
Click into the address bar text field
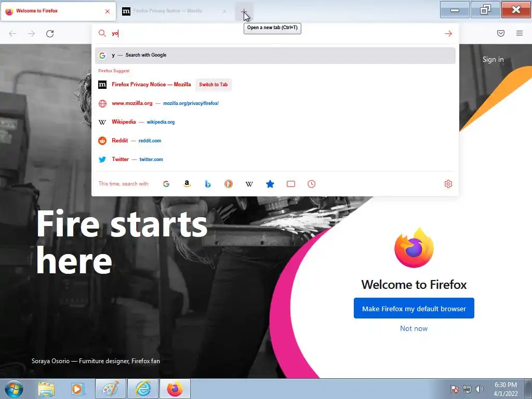[x=275, y=33]
